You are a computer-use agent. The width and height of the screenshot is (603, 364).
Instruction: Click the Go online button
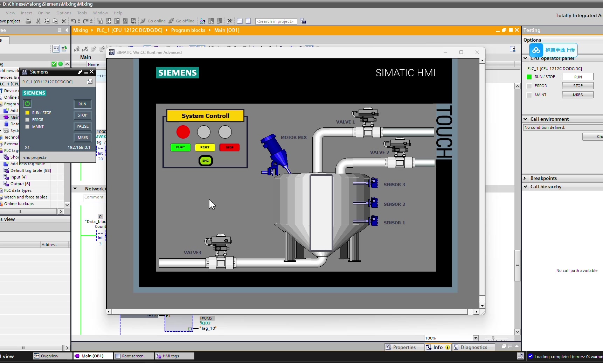153,21
